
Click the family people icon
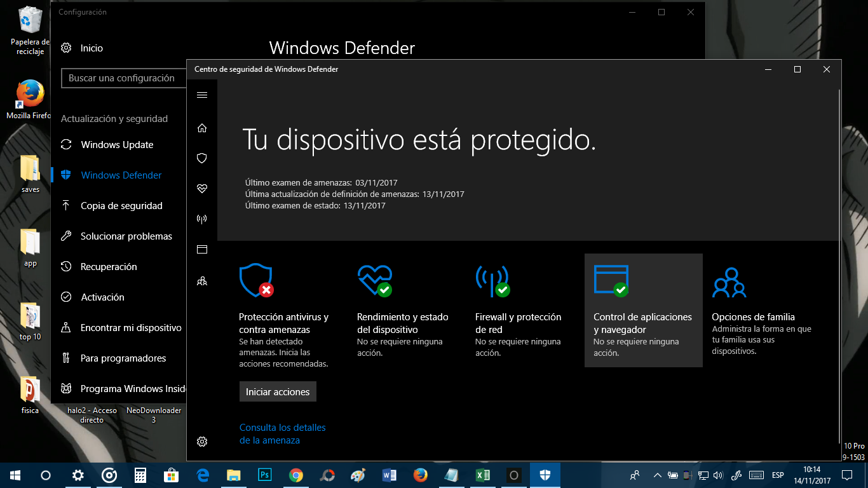pos(729,282)
